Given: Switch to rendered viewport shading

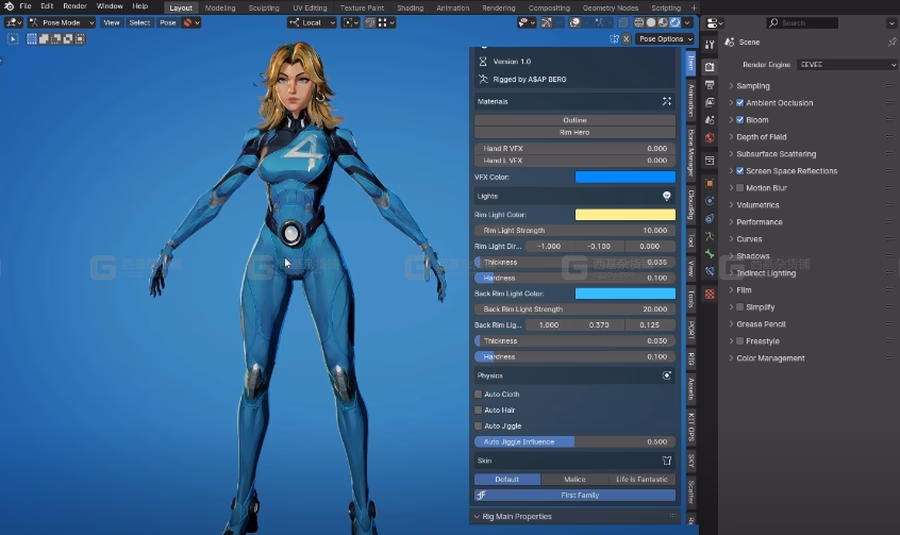Looking at the screenshot, I should [675, 23].
